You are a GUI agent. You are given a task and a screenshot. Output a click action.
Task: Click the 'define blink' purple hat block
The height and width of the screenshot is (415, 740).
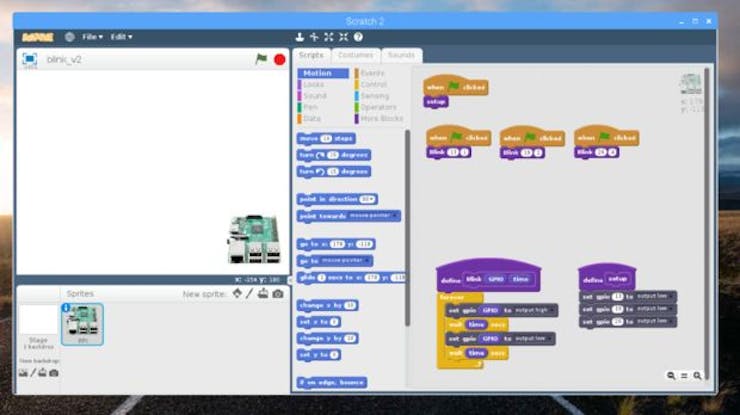pos(488,277)
